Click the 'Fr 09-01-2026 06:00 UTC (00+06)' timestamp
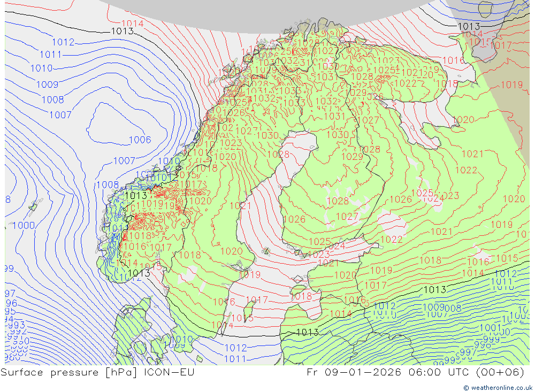 coord(415,372)
